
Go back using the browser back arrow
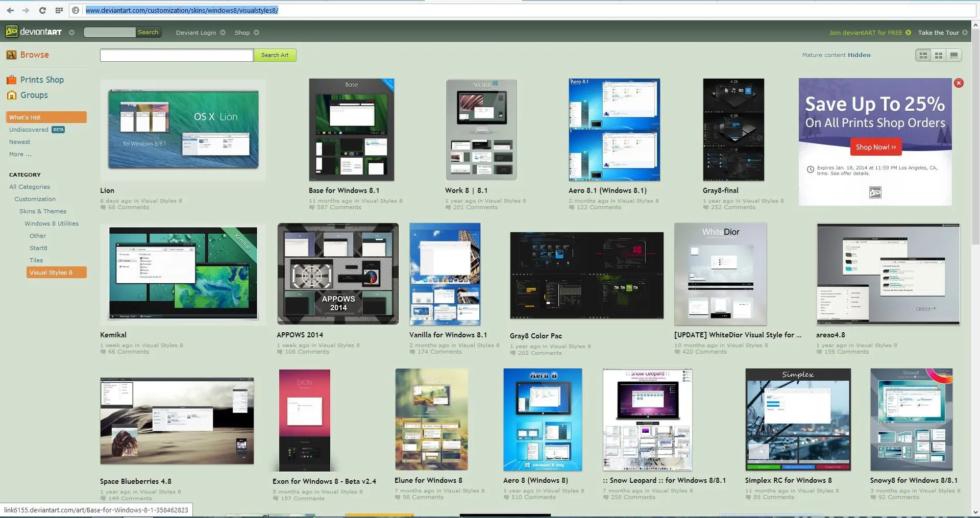coord(10,10)
